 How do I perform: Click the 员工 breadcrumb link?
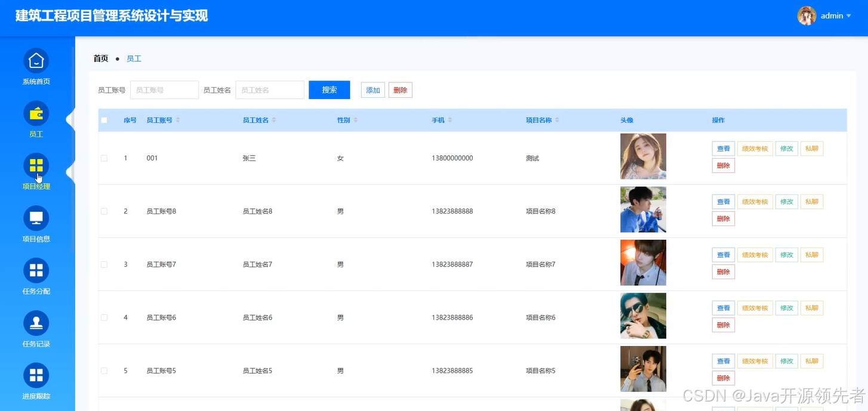click(x=134, y=58)
